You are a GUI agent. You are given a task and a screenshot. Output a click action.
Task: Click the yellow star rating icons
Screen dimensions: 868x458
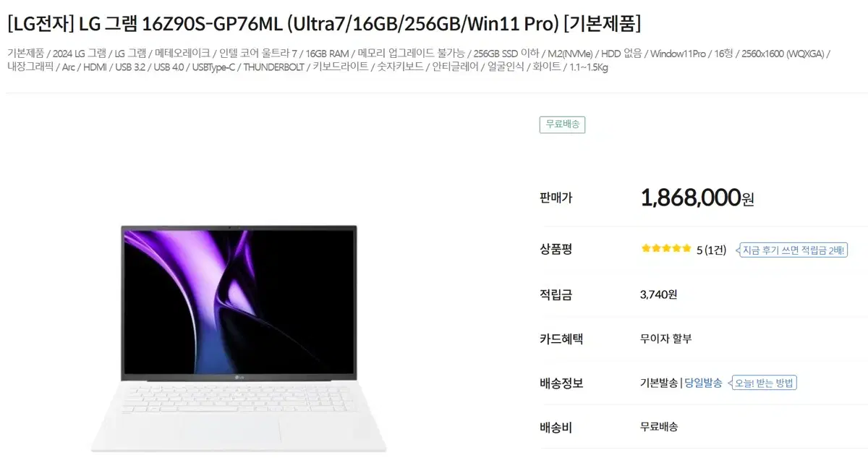click(666, 248)
